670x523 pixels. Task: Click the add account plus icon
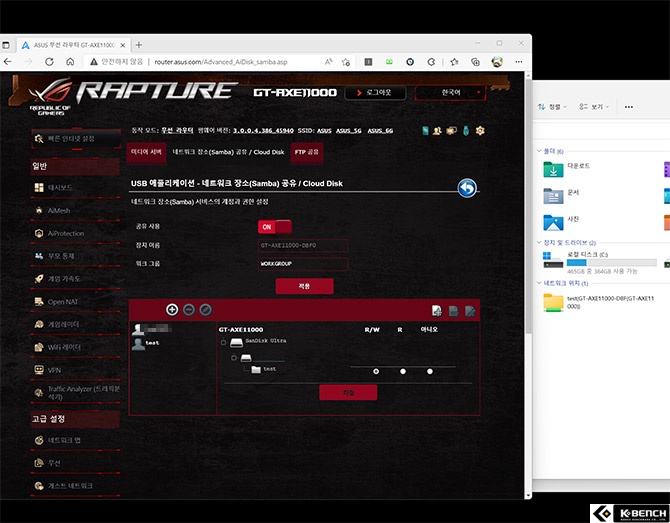point(172,310)
